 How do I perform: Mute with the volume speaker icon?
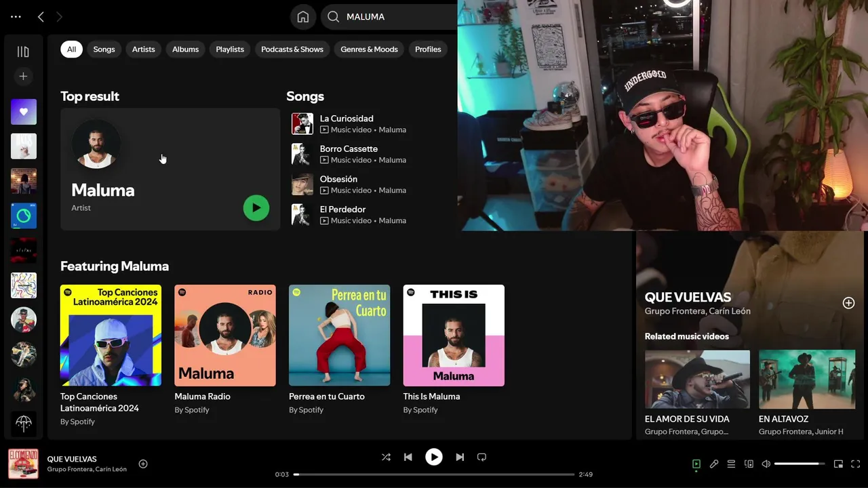[x=766, y=464]
